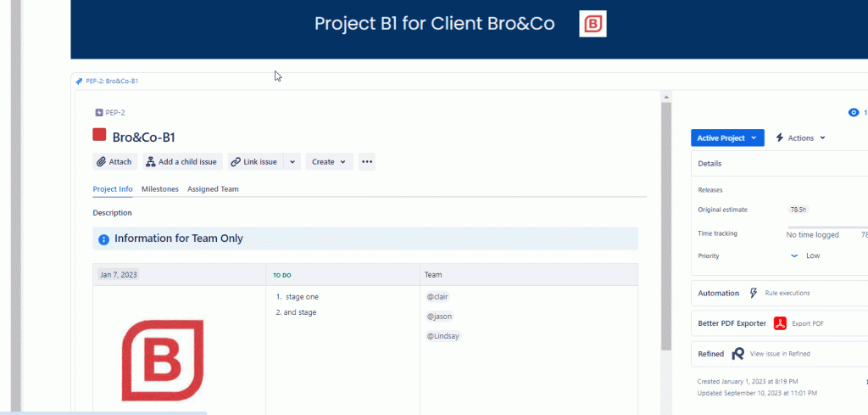Click the Link issue button
This screenshot has width=868, height=415.
[x=255, y=162]
